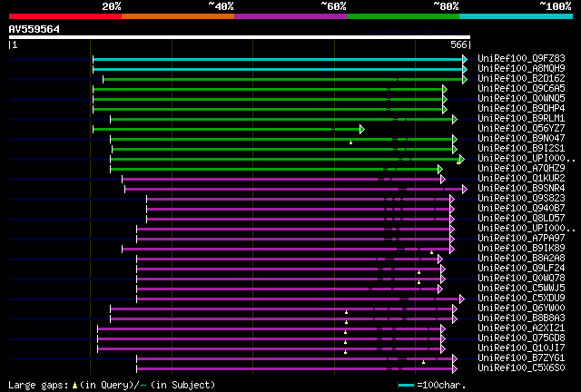Select the UniRef100_Q56YZ7 label
581x392 pixels.
pos(521,129)
